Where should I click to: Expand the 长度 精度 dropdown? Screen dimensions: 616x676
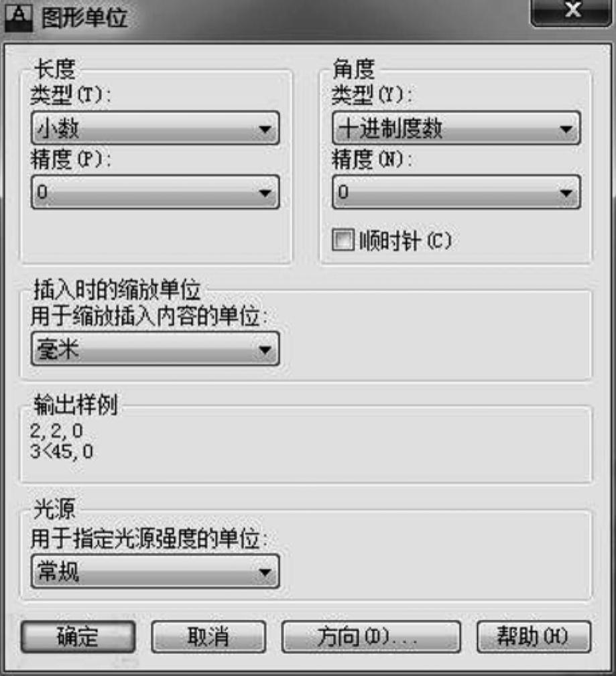click(x=155, y=192)
